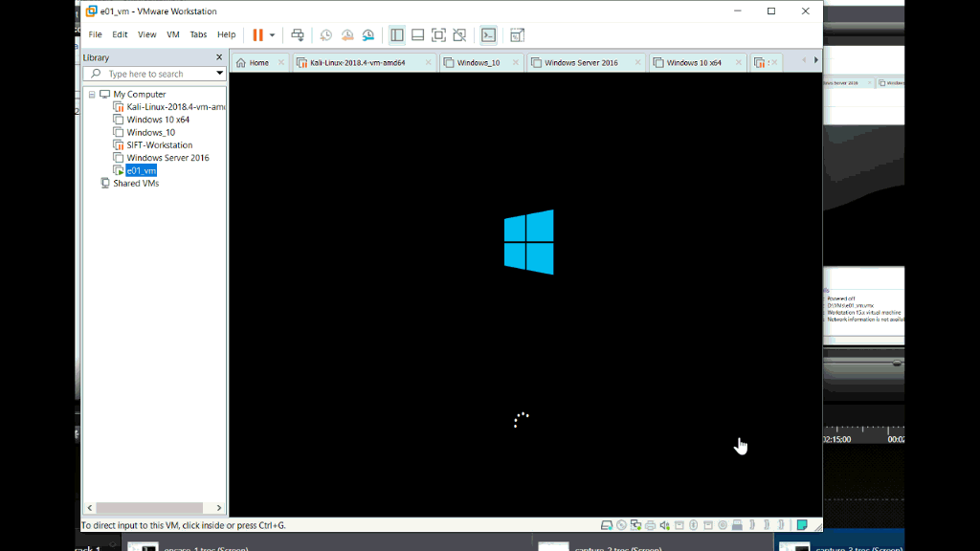980x551 pixels.
Task: Switch to the Windows Server 2016 tab
Action: point(581,63)
